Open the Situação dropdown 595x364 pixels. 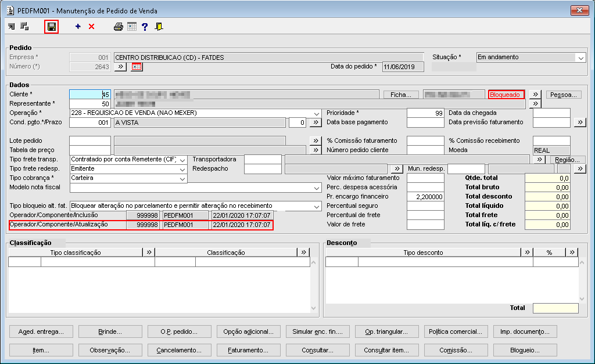[580, 57]
